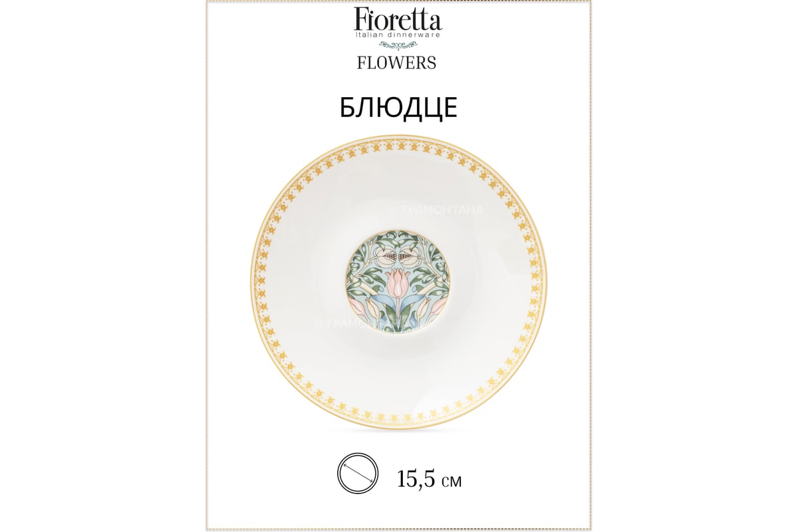Image resolution: width=798 pixels, height=532 pixels.
Task: Click the dashed frame border on the left
Action: pos(207,266)
